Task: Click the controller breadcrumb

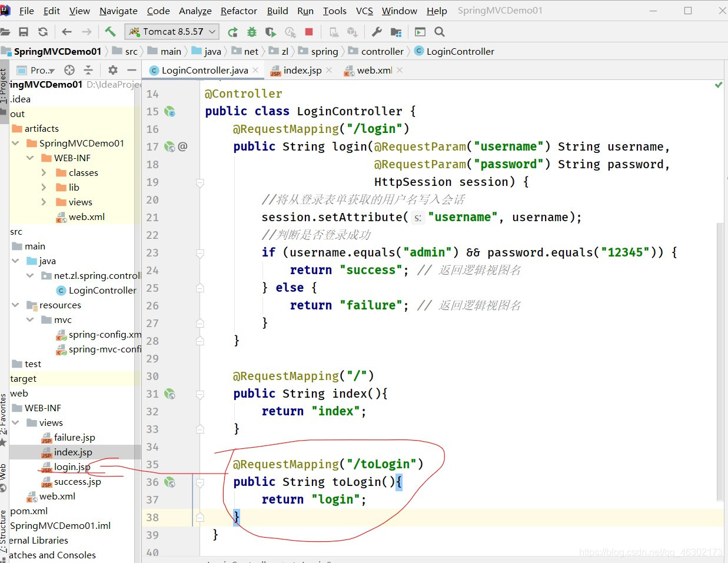Action: coord(376,51)
